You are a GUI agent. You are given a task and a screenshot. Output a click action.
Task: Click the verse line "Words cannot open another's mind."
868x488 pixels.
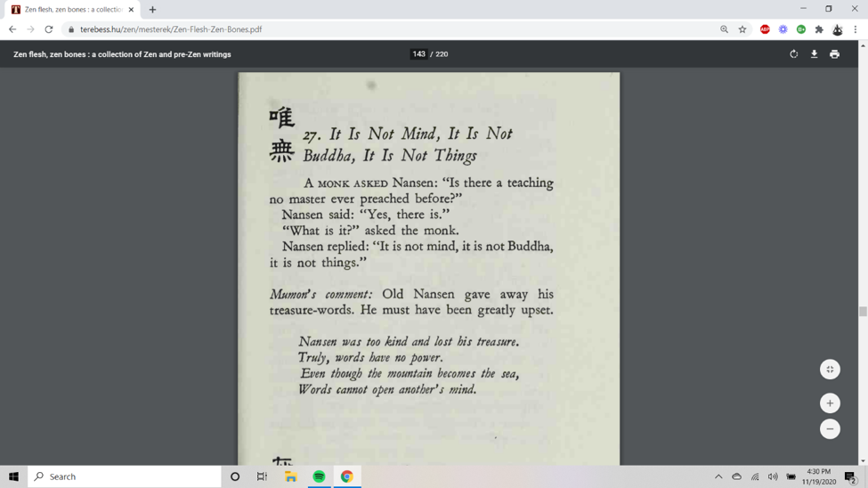[x=387, y=389]
